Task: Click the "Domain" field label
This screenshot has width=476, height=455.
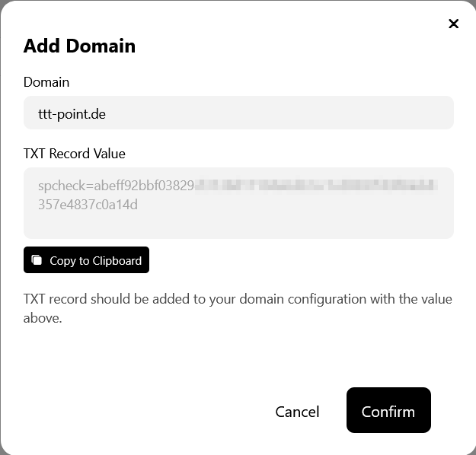Action: pos(46,82)
